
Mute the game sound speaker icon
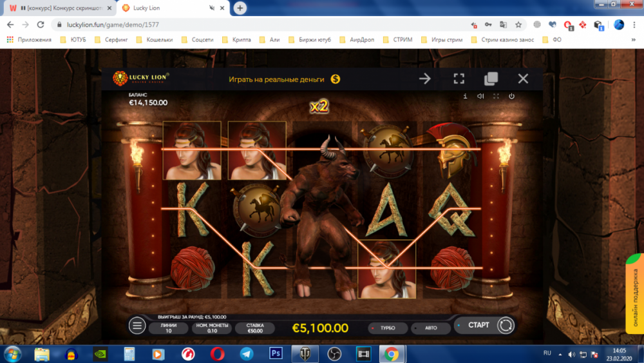(x=480, y=96)
